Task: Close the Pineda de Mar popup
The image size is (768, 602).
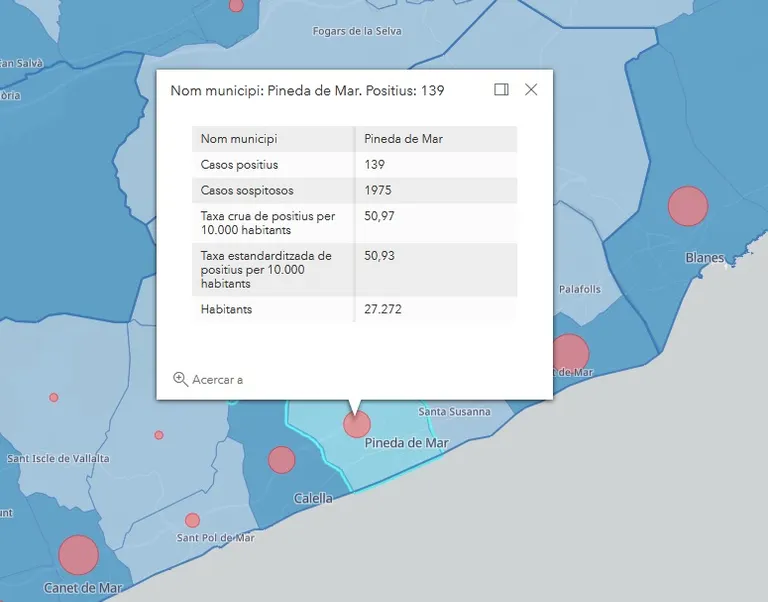Action: coord(531,90)
